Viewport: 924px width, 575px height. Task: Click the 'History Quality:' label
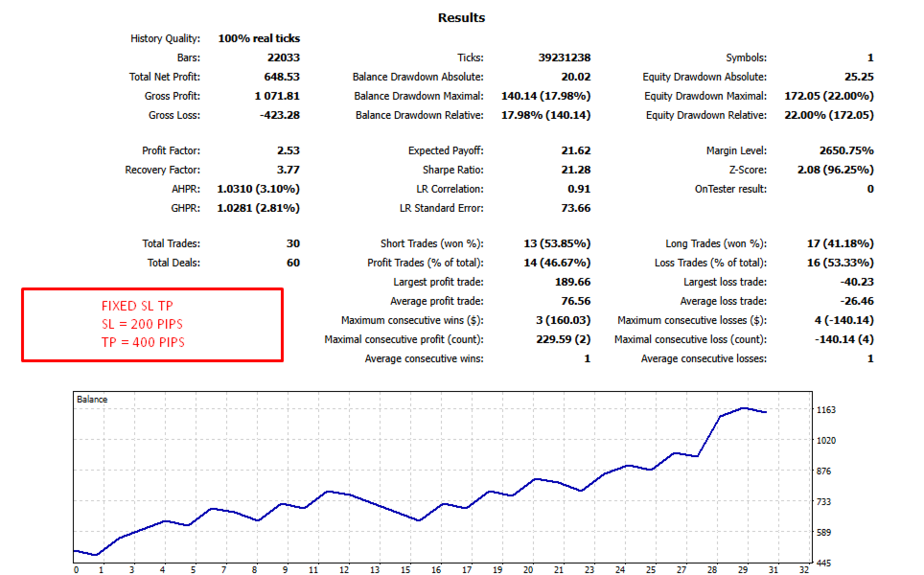coord(165,38)
